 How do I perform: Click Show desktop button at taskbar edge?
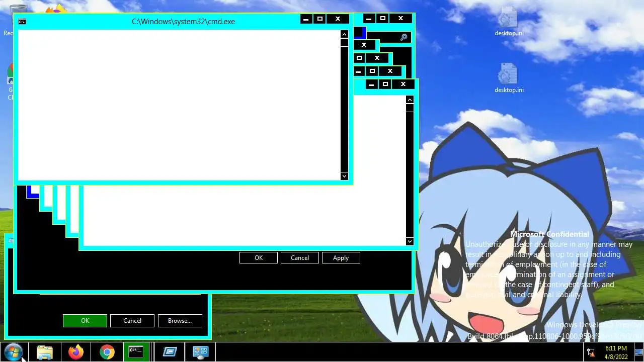[x=638, y=352]
